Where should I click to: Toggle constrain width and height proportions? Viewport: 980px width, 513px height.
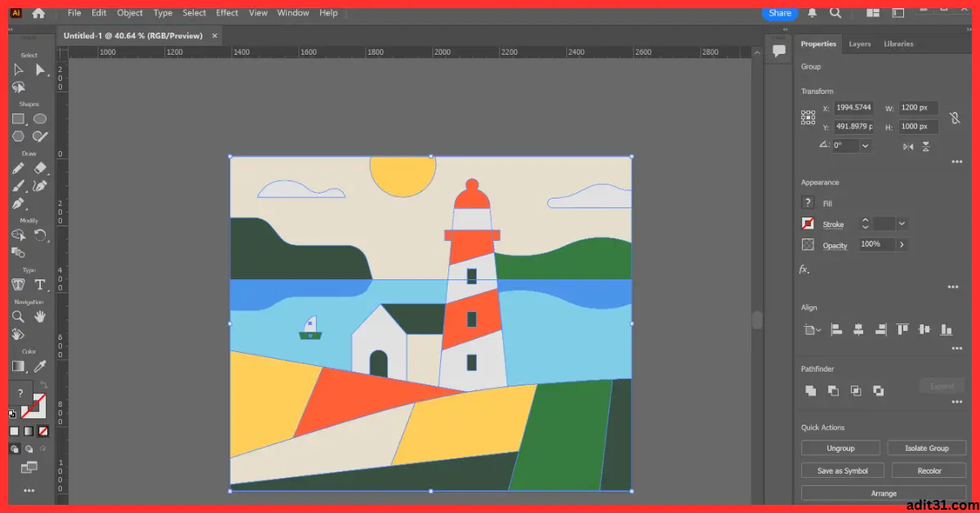tap(955, 118)
